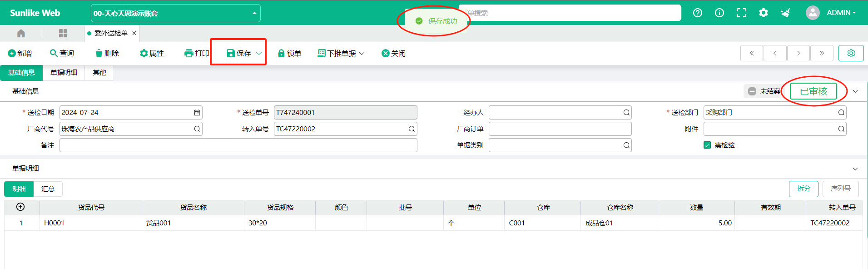Open the help question mark icon
This screenshot has width=868, height=269.
698,13
